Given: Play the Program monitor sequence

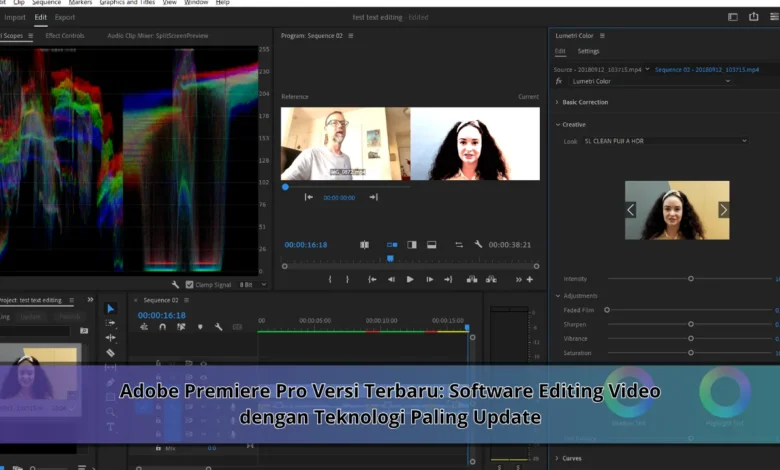Looking at the screenshot, I should click(410, 280).
